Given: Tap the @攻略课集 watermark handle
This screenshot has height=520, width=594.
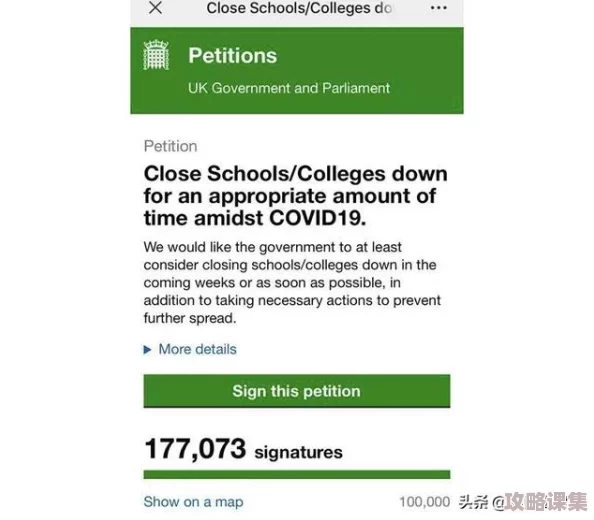Looking at the screenshot, I should (x=539, y=502).
